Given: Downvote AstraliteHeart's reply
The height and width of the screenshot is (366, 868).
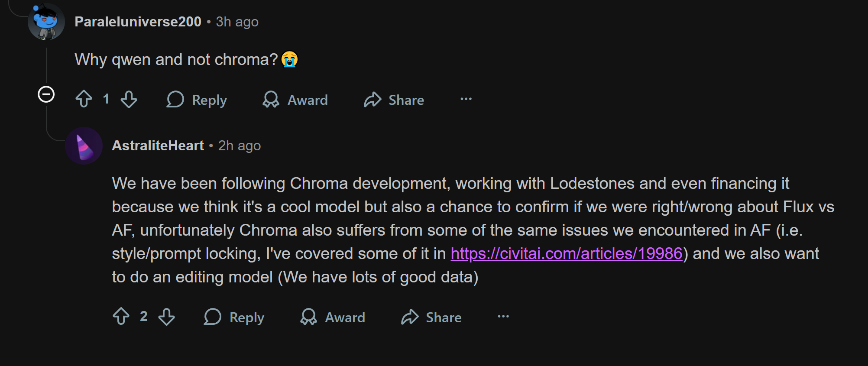Looking at the screenshot, I should tap(166, 317).
